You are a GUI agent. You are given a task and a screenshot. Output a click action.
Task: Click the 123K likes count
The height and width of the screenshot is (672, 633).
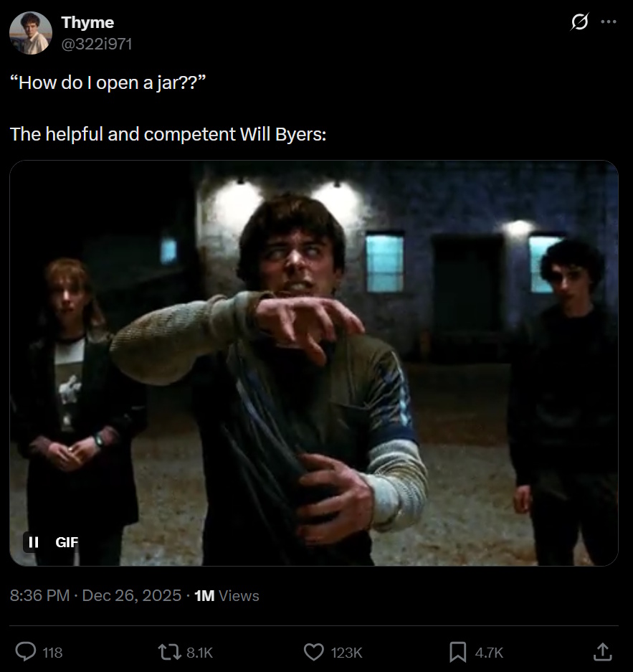(346, 653)
